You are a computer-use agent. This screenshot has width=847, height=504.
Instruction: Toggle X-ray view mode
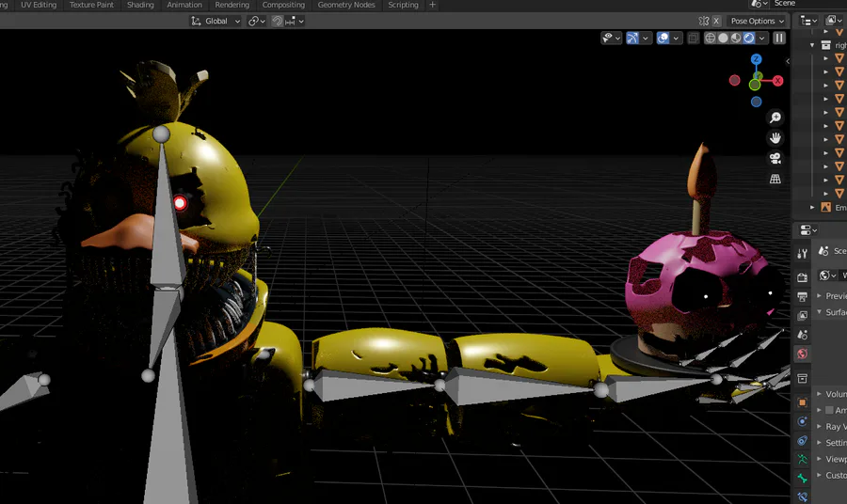[x=694, y=38]
